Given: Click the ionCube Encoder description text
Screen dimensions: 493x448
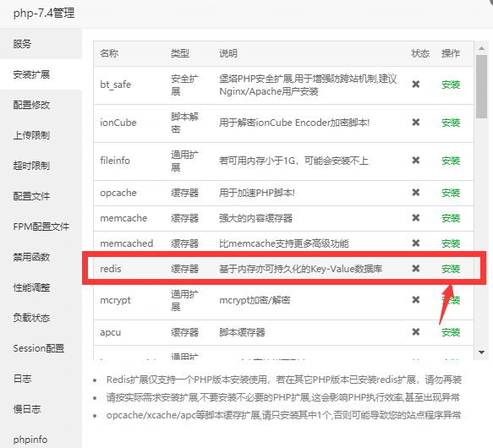Looking at the screenshot, I should pyautogui.click(x=294, y=123).
